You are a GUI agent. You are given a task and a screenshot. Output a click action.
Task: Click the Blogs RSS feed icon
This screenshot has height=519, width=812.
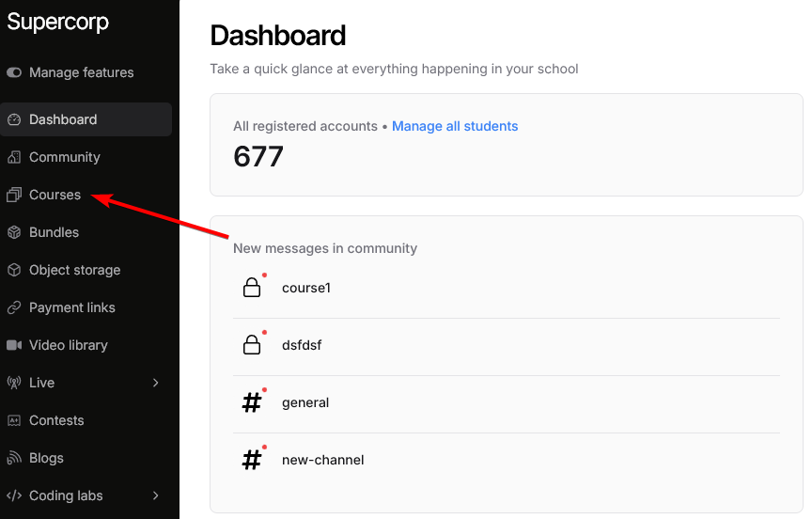tap(14, 458)
